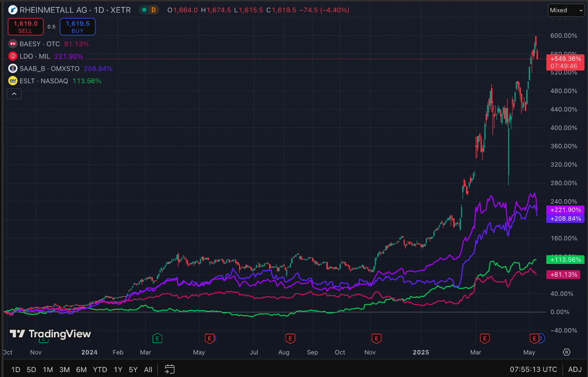Open chart settings hexagon icon near time axis
The height and width of the screenshot is (377, 588).
point(566,352)
